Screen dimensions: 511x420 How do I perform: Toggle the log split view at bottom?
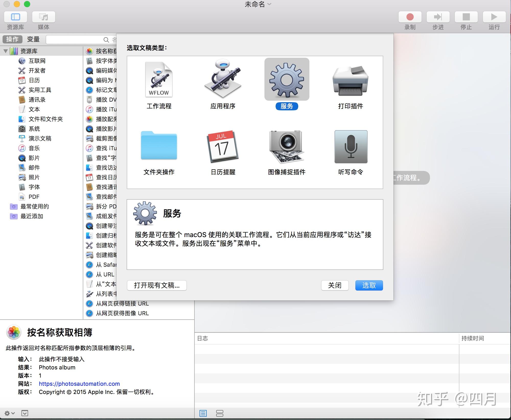tap(220, 413)
